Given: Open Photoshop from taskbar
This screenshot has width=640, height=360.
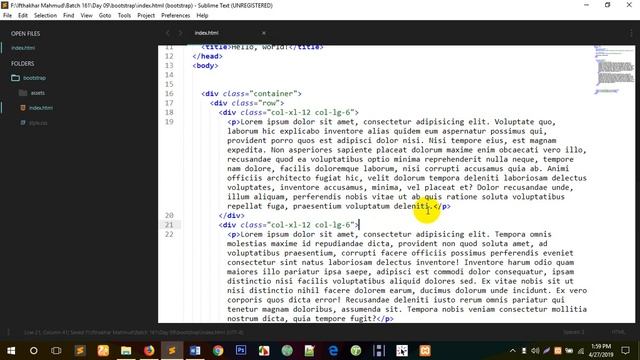Looking at the screenshot, I should (241, 351).
